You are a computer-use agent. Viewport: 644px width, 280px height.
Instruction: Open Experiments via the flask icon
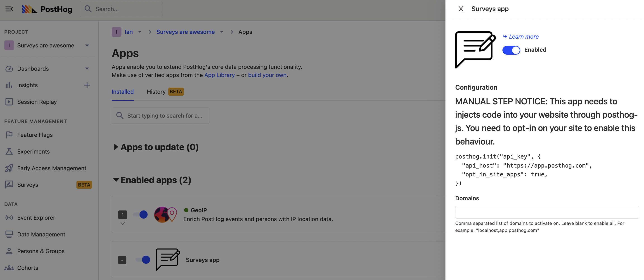click(9, 152)
